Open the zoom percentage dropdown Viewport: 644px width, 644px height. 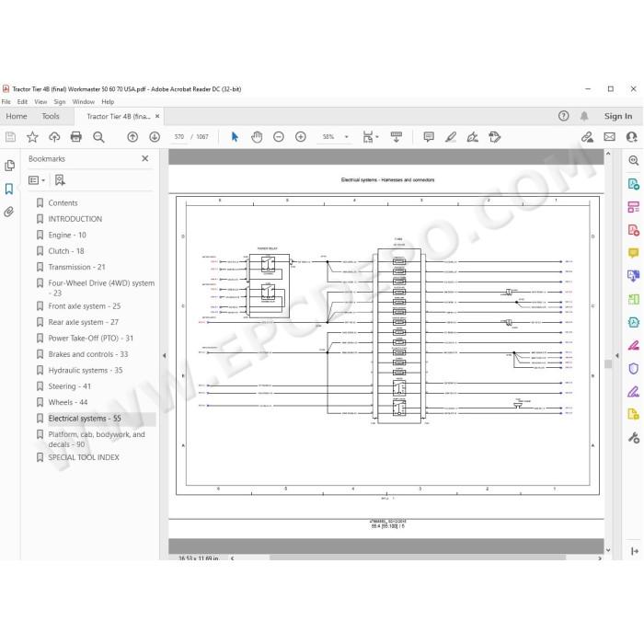(x=346, y=137)
